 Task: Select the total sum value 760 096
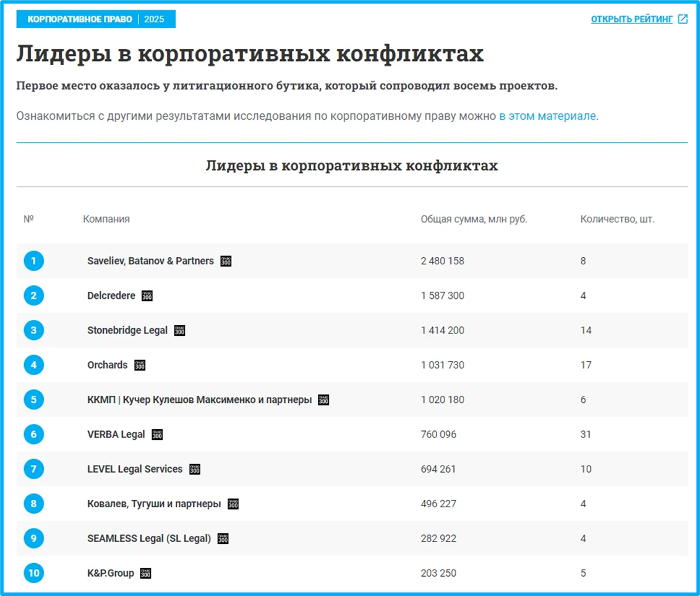439,435
